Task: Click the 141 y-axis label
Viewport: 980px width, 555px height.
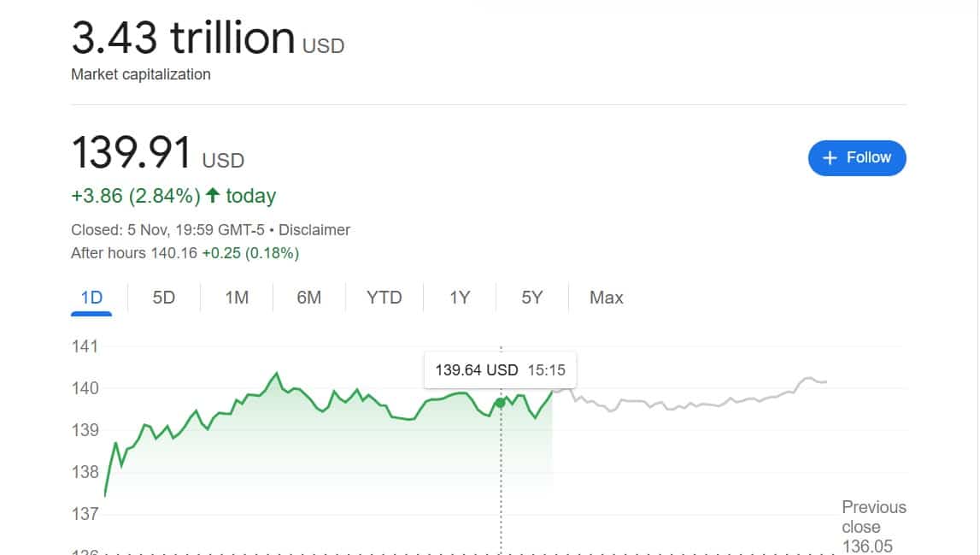Action: click(x=85, y=346)
